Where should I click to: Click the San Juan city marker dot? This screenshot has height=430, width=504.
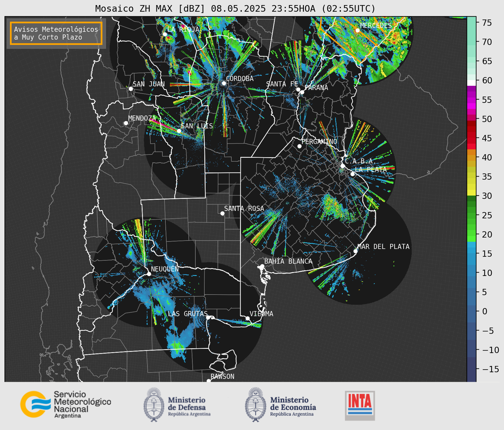click(x=131, y=89)
